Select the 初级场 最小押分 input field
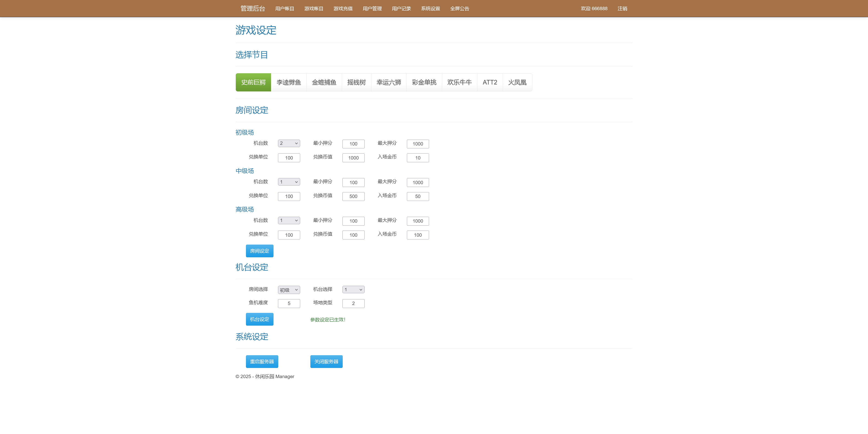868x434 pixels. click(353, 144)
